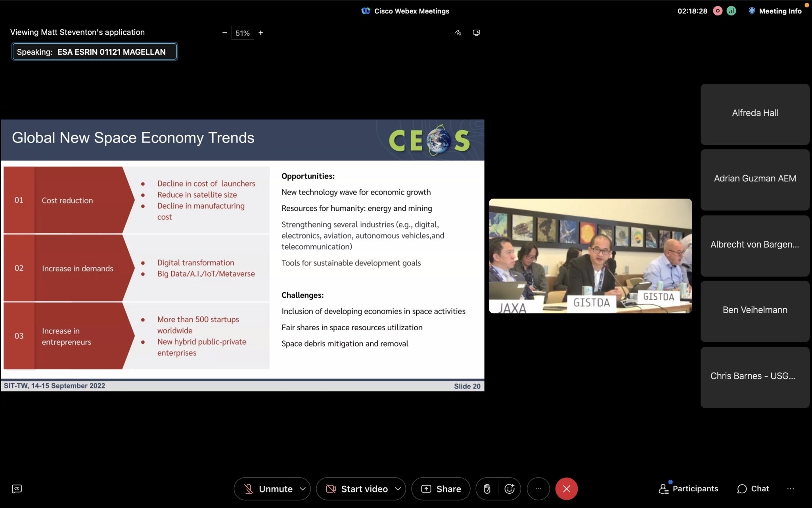Click the Share button
The image size is (812, 508).
(x=441, y=489)
